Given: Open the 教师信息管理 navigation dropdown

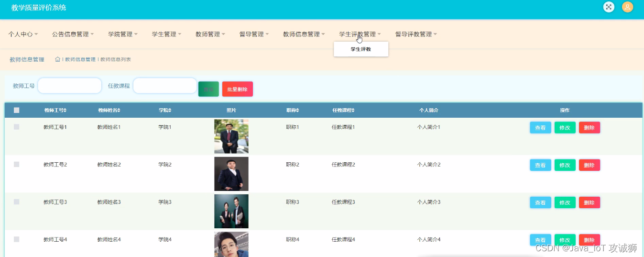Looking at the screenshot, I should [x=304, y=34].
